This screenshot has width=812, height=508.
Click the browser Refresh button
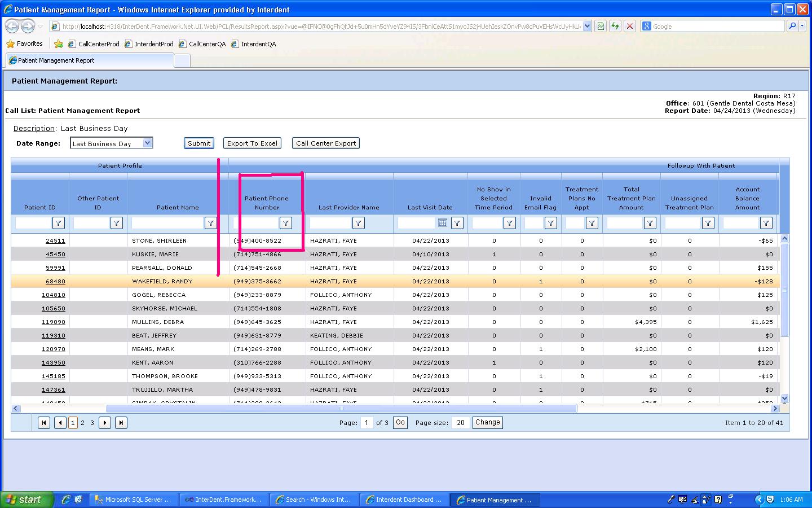point(615,26)
